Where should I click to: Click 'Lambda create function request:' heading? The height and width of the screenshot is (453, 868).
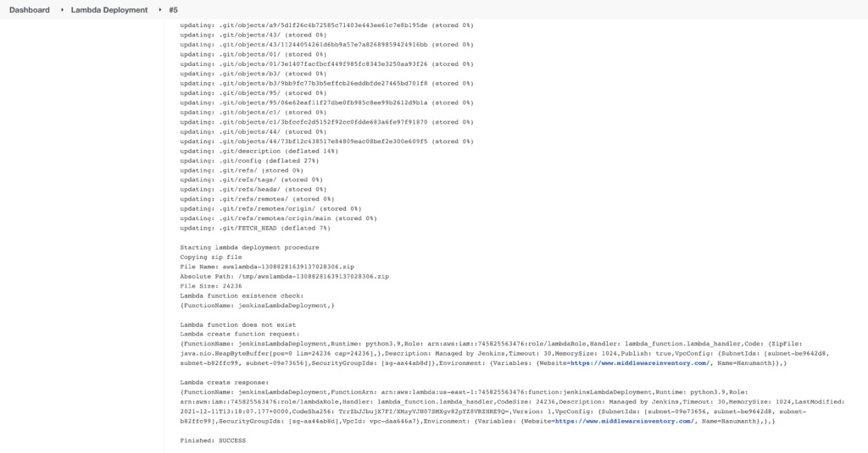point(236,334)
